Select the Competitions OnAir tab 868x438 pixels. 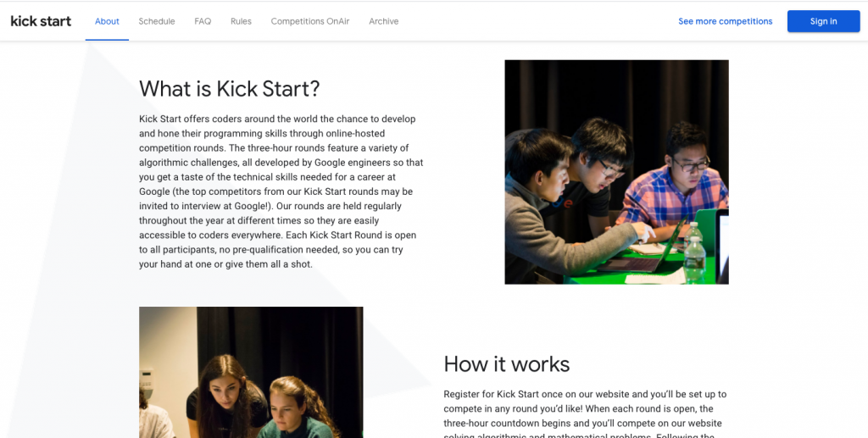coord(310,21)
